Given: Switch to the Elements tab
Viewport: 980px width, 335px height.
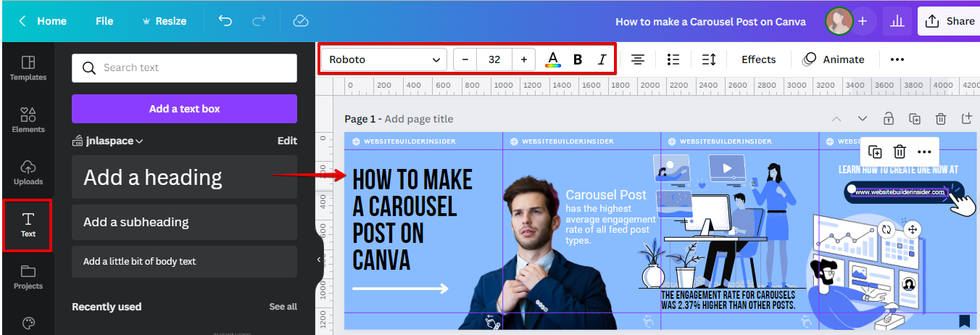Looking at the screenshot, I should 28,120.
